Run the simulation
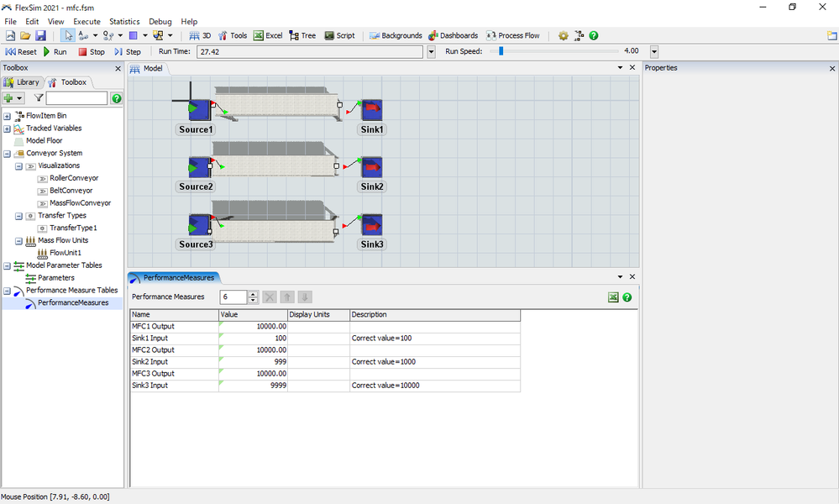 pos(55,52)
